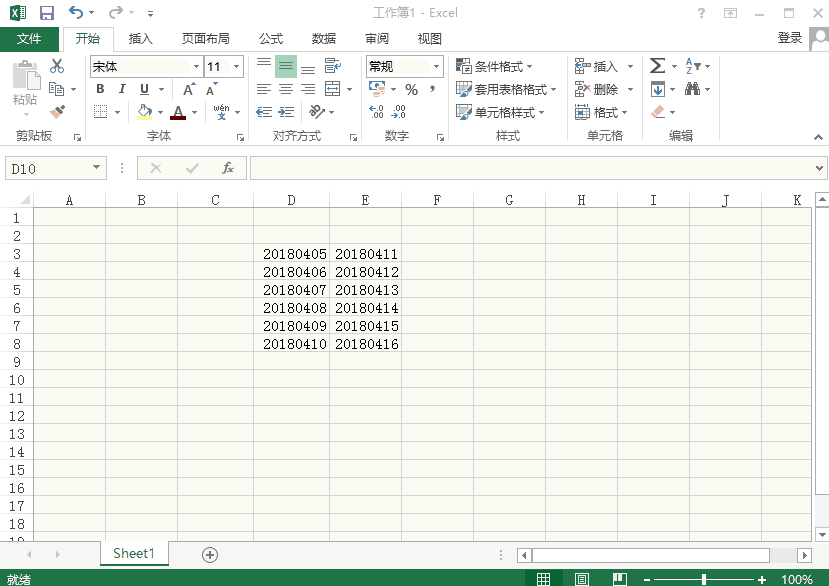Open the Name Box dropdown arrow
The width and height of the screenshot is (829, 586).
click(x=97, y=168)
